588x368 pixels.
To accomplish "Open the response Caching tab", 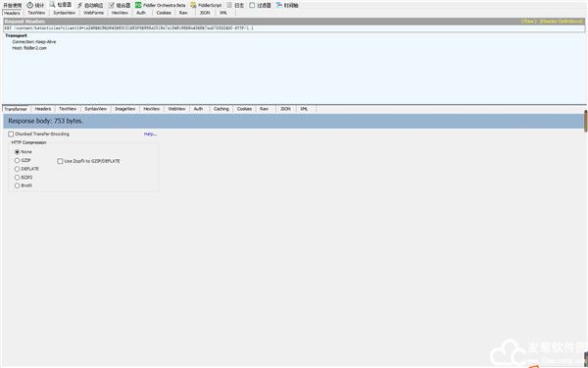I will [221, 109].
